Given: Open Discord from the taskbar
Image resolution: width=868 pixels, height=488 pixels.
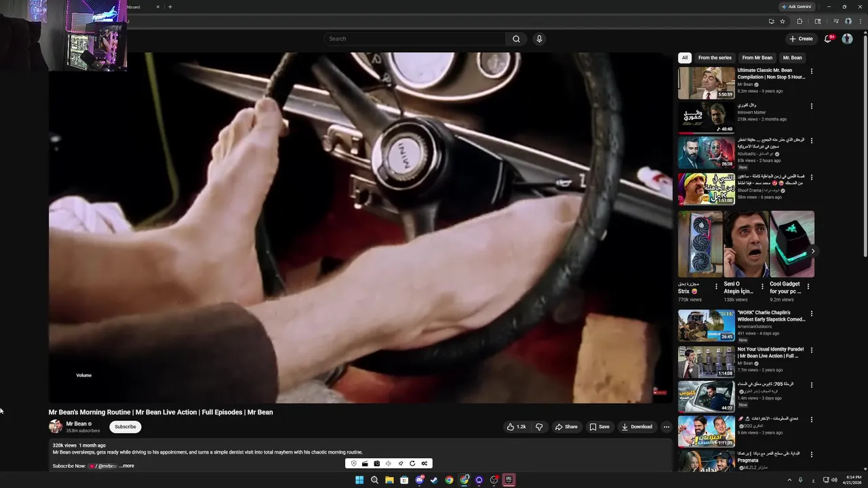Looking at the screenshot, I should click(419, 480).
